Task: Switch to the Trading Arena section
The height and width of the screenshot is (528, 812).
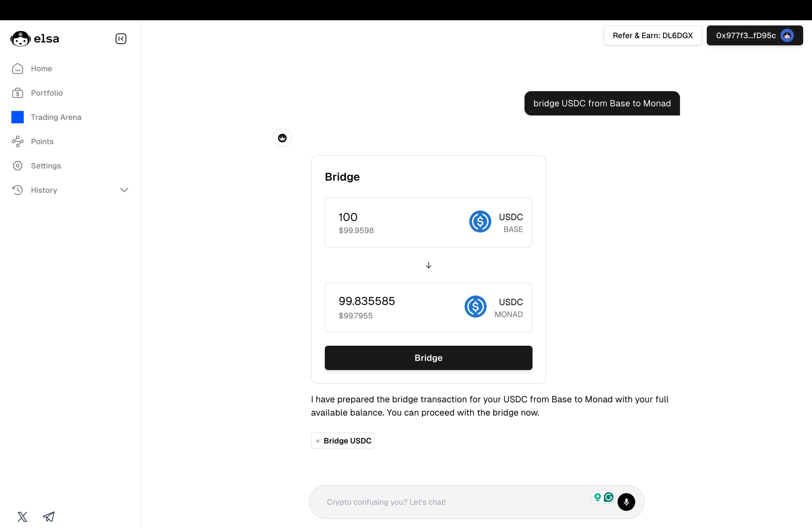Action: (56, 117)
